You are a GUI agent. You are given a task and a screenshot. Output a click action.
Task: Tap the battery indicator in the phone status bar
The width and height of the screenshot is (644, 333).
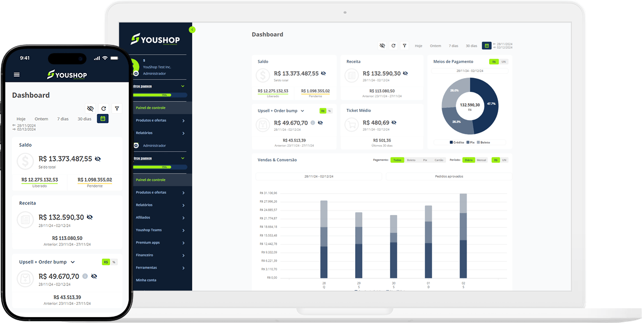pos(116,58)
